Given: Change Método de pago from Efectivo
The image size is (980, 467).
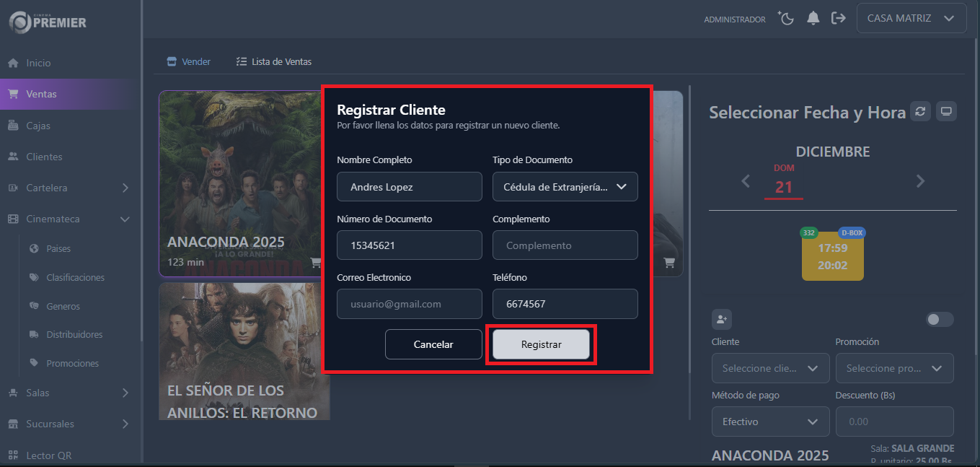Looking at the screenshot, I should coord(770,421).
